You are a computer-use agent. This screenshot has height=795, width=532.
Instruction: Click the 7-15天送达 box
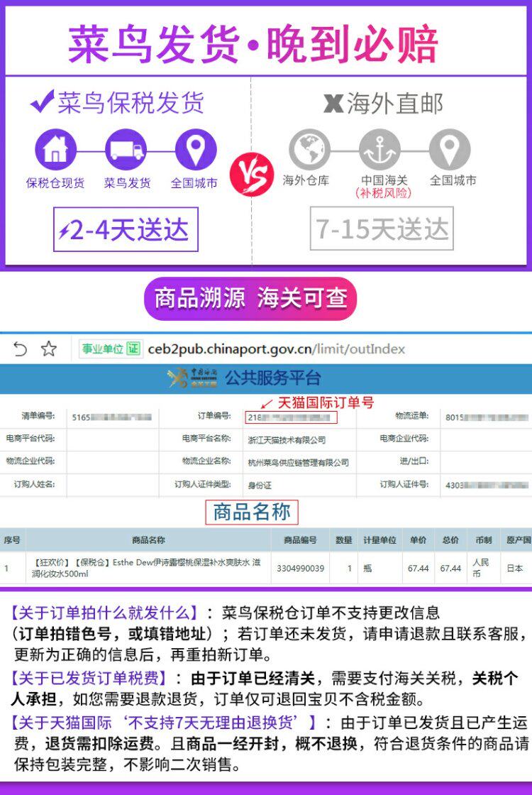[x=382, y=228]
